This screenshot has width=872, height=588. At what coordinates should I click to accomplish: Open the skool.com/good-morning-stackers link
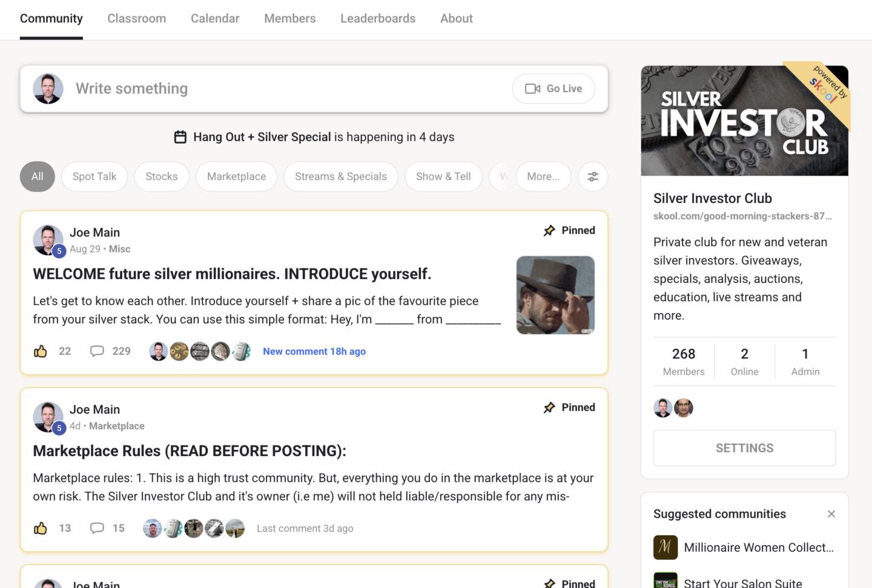(x=742, y=216)
